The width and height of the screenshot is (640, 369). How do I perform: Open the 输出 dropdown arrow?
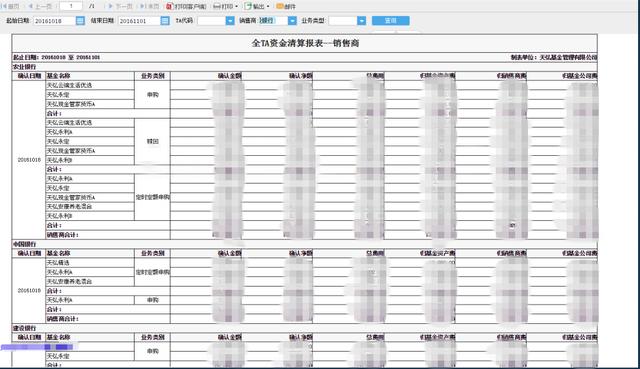coord(268,7)
